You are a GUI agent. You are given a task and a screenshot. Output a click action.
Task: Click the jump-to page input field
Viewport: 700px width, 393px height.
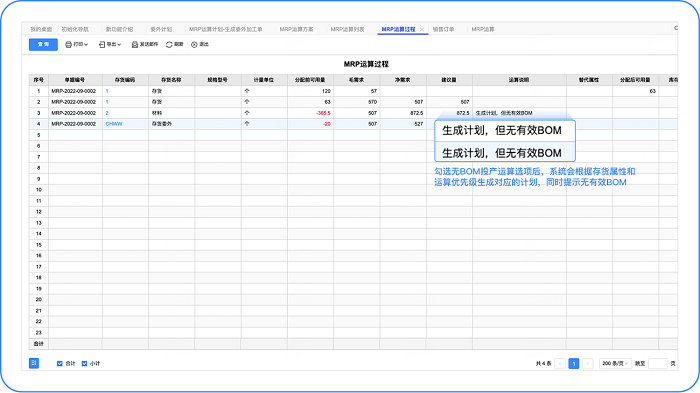pyautogui.click(x=658, y=364)
